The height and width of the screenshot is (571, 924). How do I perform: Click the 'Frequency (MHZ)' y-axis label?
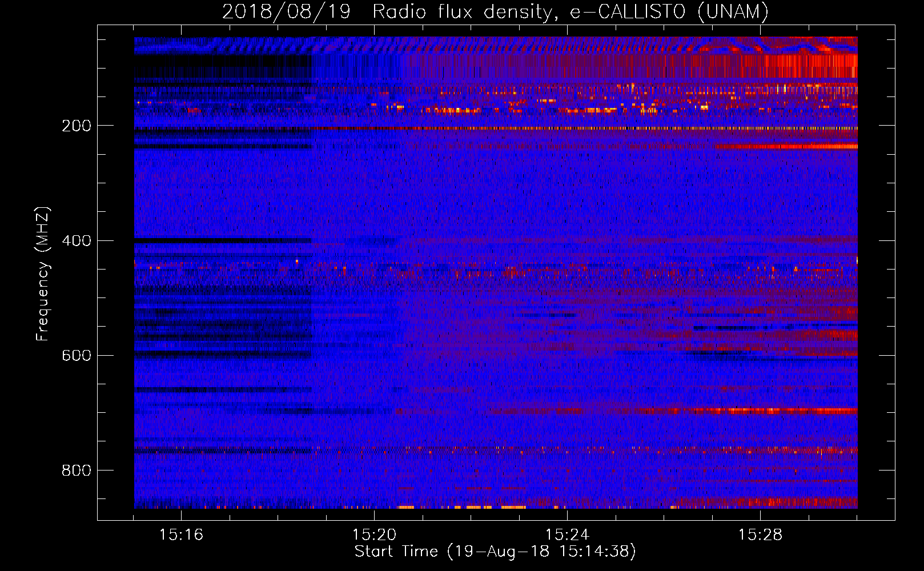pyautogui.click(x=43, y=274)
